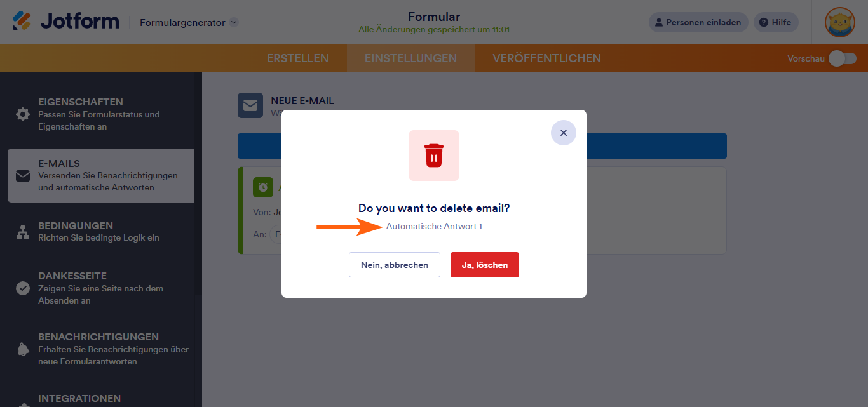Screen dimensions: 868x407
Task: Open the Einstellungen tab
Action: [x=410, y=58]
